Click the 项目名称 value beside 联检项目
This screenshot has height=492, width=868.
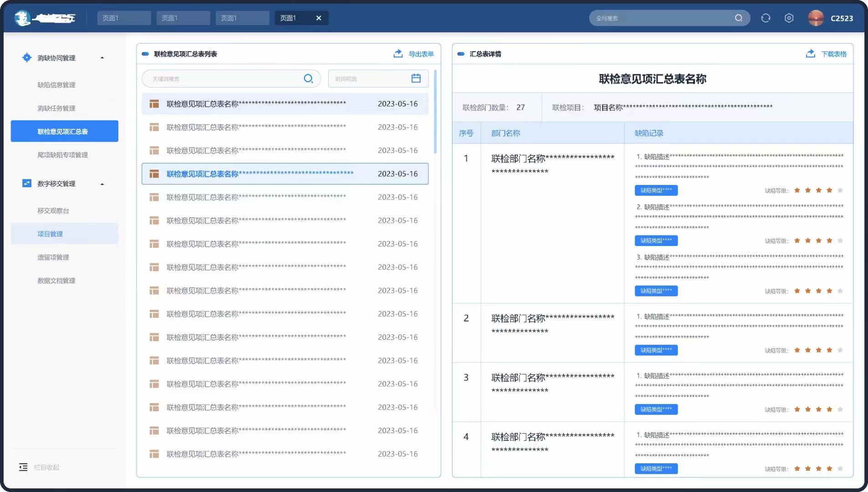[683, 107]
